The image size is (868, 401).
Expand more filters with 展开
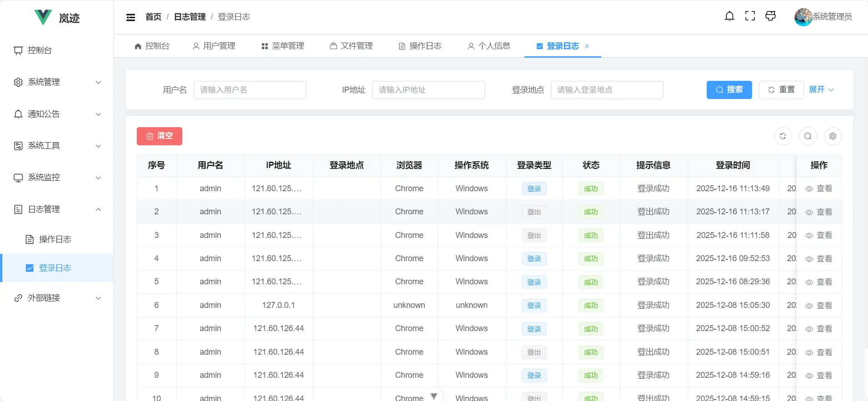821,90
